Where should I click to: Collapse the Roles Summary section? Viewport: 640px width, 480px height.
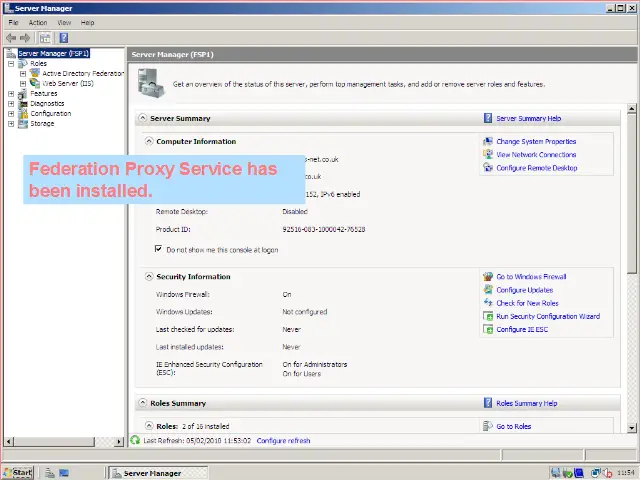(x=142, y=403)
